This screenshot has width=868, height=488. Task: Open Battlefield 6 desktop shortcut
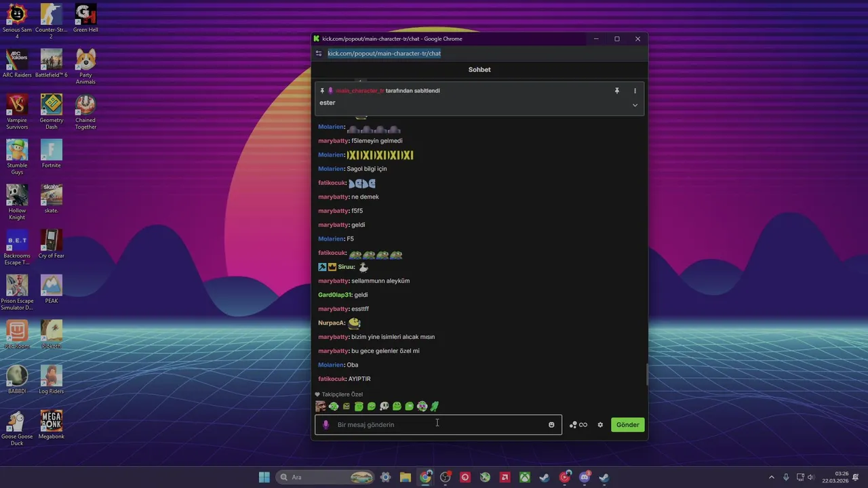tap(51, 64)
